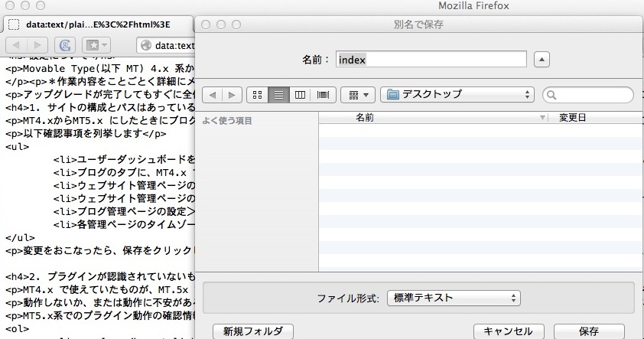Switch to icon view in save dialog
The height and width of the screenshot is (339, 644).
point(258,95)
